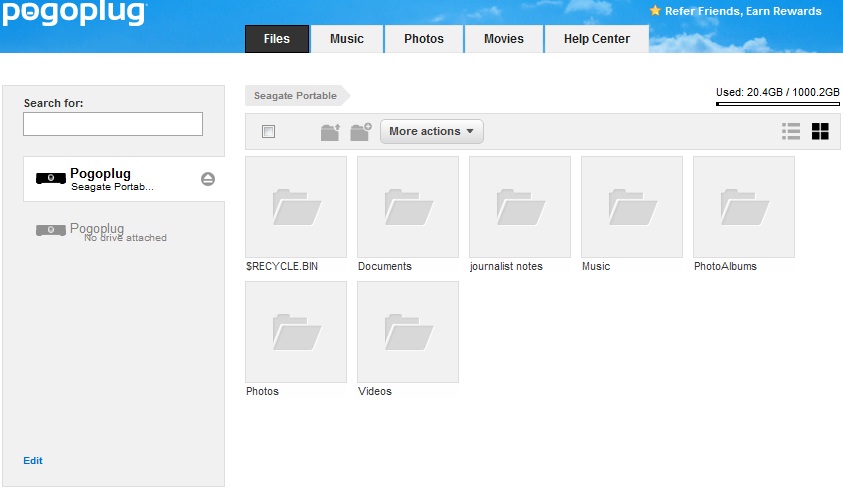Click the Search for input field

pos(113,124)
